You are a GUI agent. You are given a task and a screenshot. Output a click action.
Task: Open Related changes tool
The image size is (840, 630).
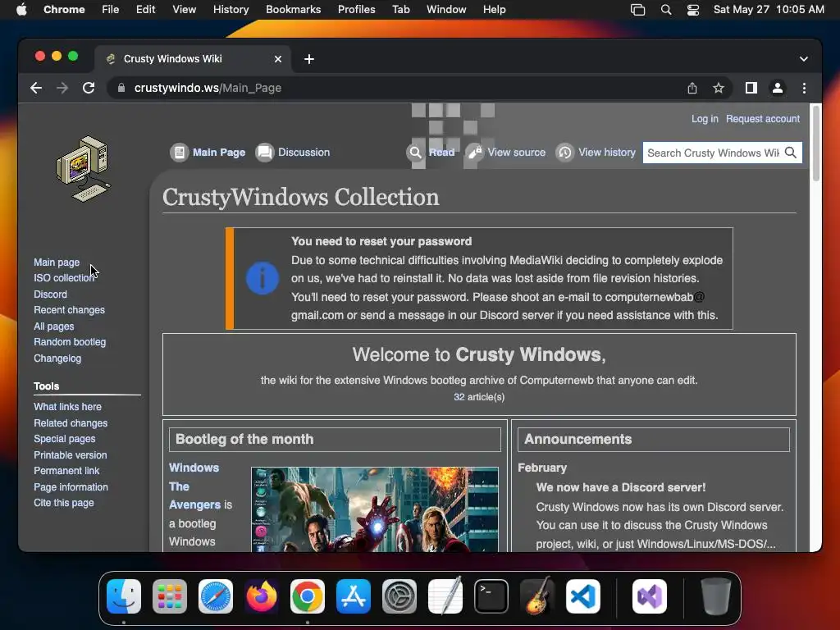[x=71, y=423]
